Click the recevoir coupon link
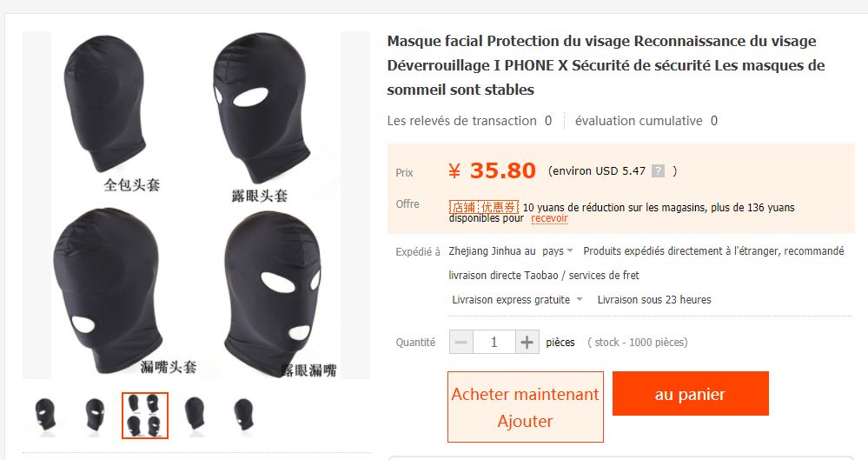Image resolution: width=868 pixels, height=460 pixels. pyautogui.click(x=549, y=218)
